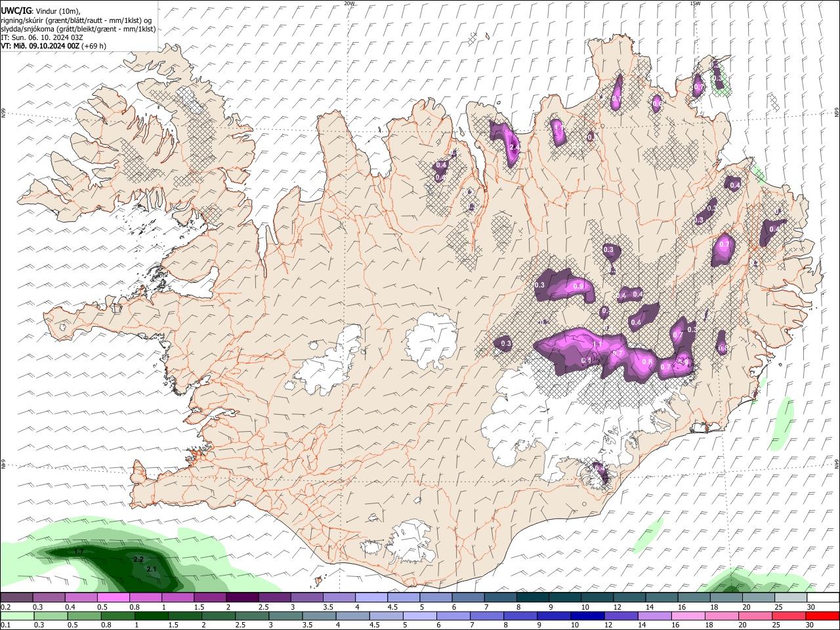
Task: Click the 0.8 snowfall value in the southern pink band
Action: pyautogui.click(x=647, y=362)
